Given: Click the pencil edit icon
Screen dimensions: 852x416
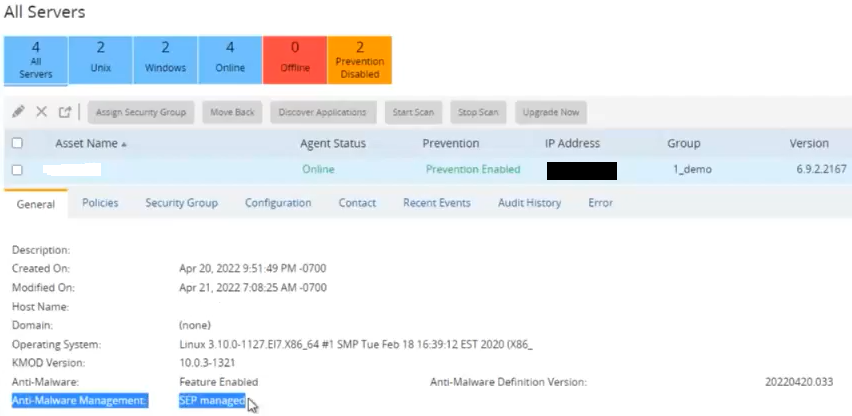Looking at the screenshot, I should click(17, 112).
